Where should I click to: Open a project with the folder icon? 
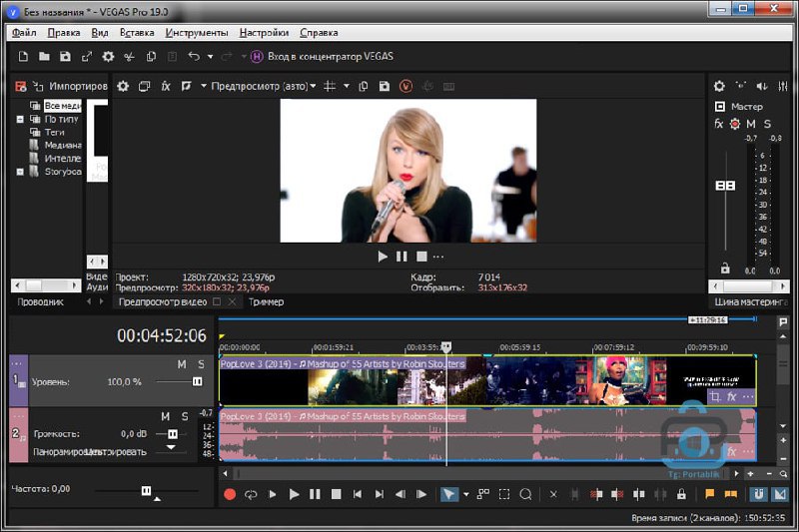pos(44,57)
